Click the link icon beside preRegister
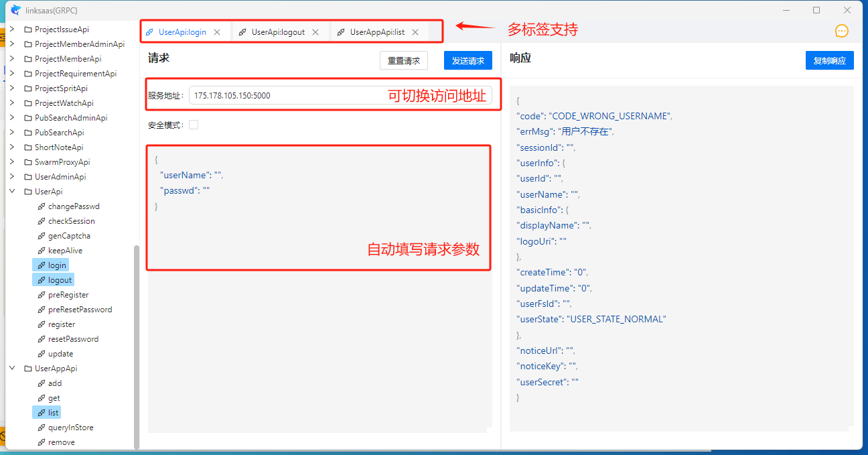868x455 pixels. (x=42, y=295)
